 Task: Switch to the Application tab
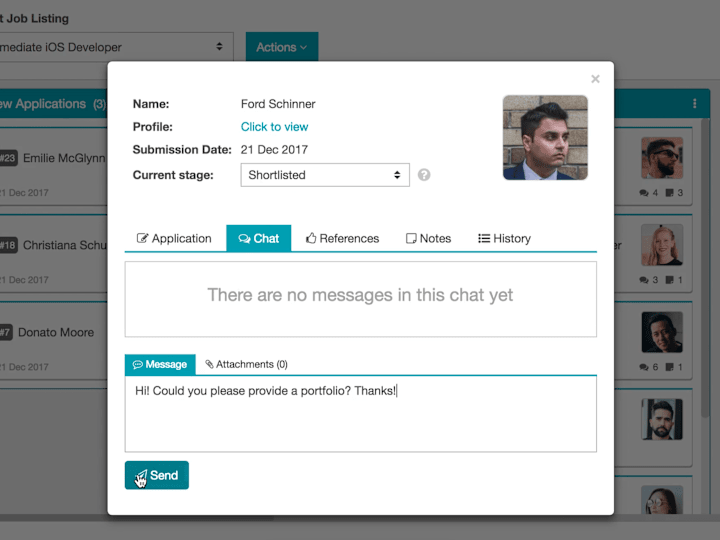click(x=174, y=238)
